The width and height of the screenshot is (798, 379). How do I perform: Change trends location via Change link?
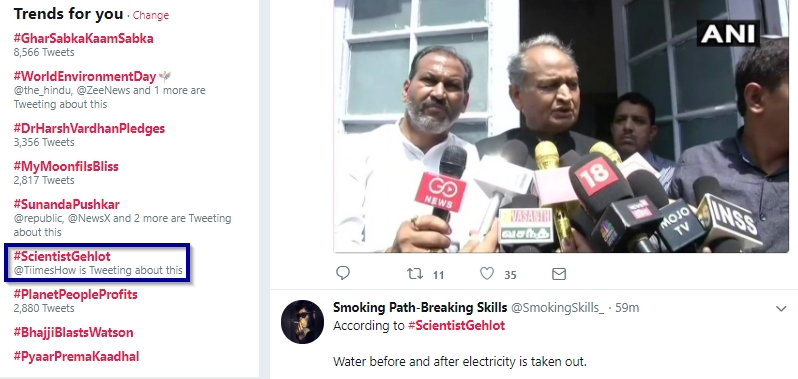(151, 15)
